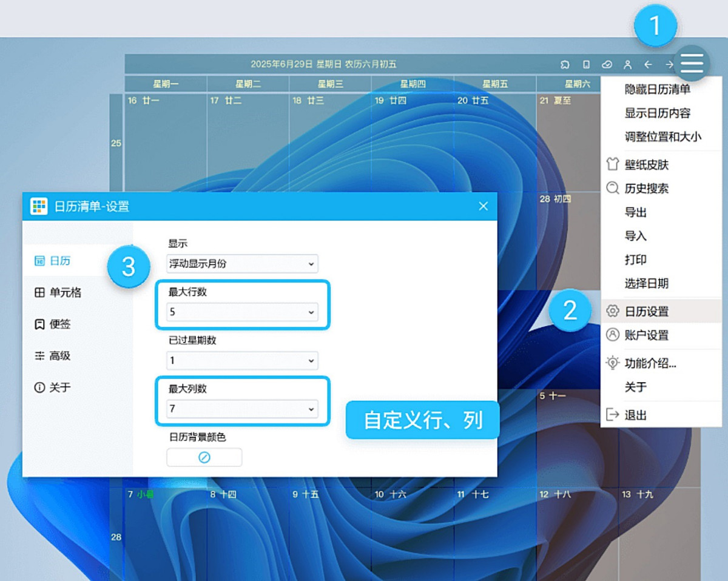This screenshot has width=728, height=581.
Task: Open the 最大行数 dropdown showing 5
Action: click(x=241, y=312)
